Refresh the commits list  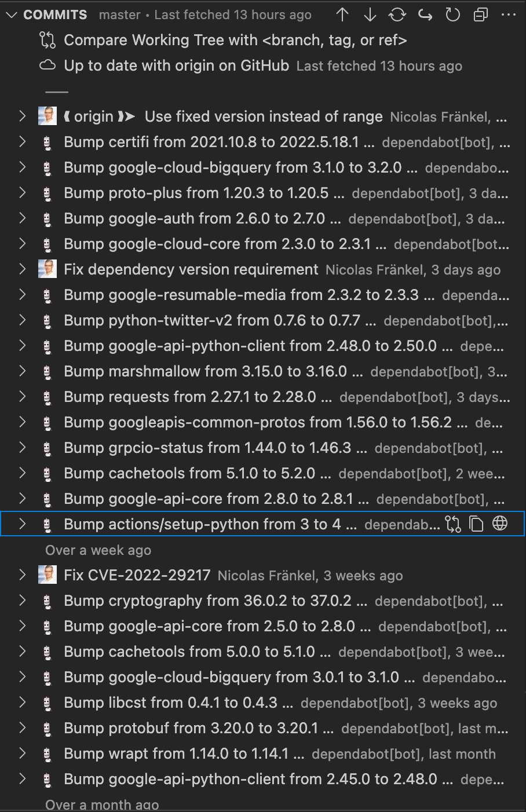pyautogui.click(x=452, y=15)
